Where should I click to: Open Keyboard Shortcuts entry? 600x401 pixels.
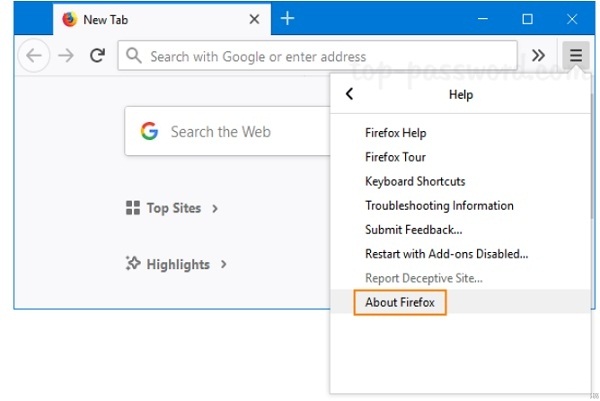tap(415, 181)
